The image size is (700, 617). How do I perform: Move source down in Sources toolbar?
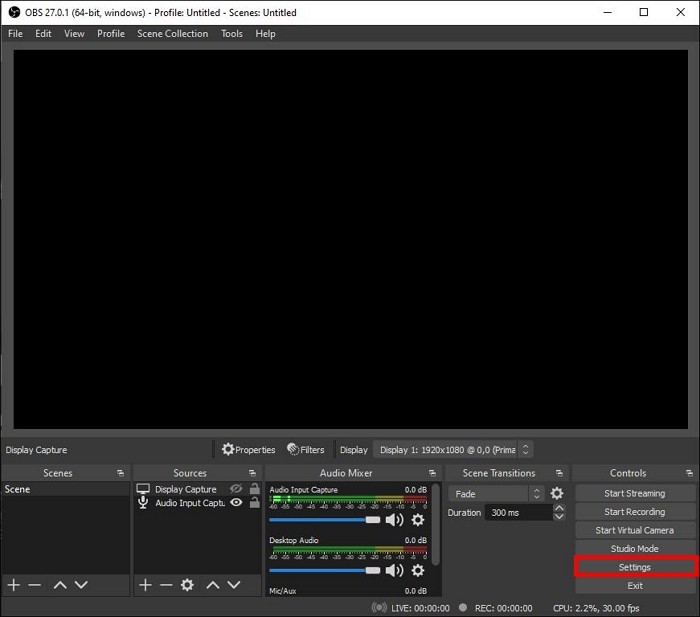coord(234,584)
